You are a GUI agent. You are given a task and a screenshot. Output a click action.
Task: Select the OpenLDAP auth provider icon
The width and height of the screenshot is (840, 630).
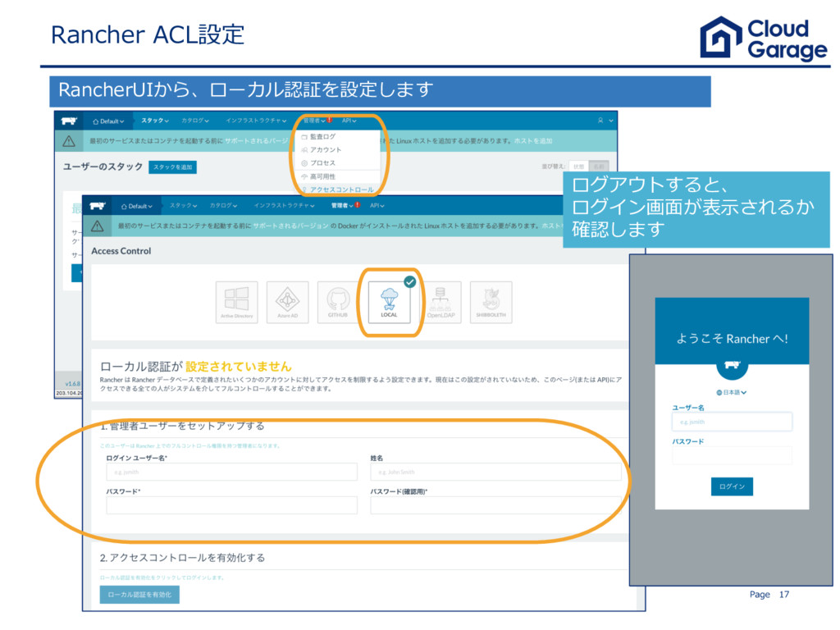(441, 302)
